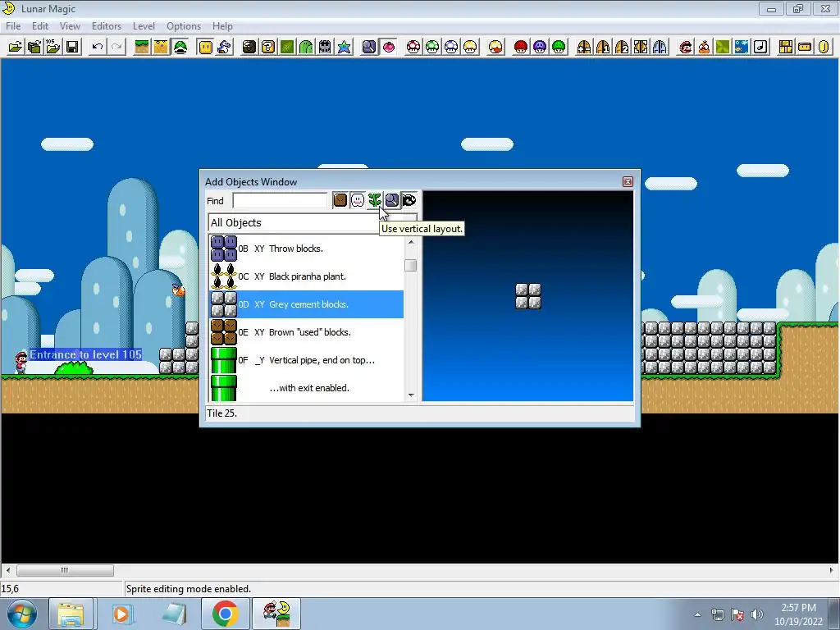Image resolution: width=840 pixels, height=630 pixels.
Task: Click the blue-green star toolbar icon
Action: tap(344, 47)
